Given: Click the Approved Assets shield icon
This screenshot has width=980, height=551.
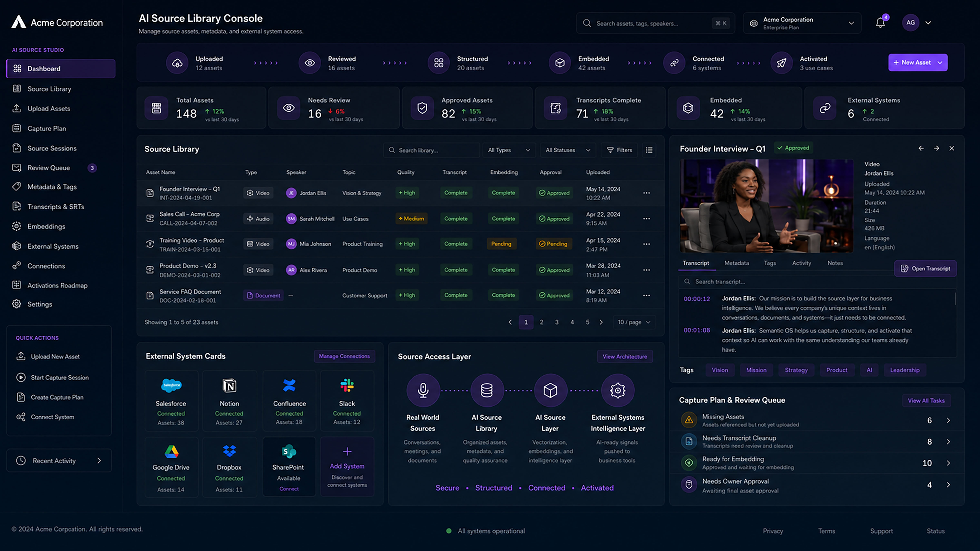Looking at the screenshot, I should [422, 108].
